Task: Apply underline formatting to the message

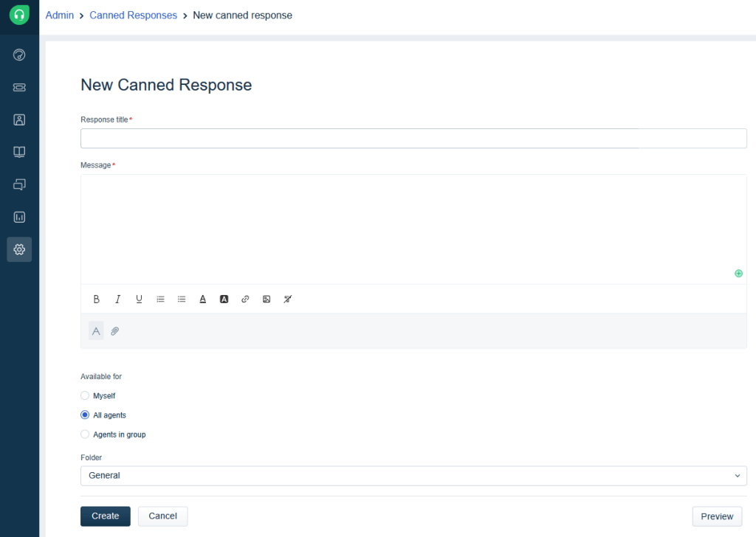Action: pyautogui.click(x=139, y=299)
